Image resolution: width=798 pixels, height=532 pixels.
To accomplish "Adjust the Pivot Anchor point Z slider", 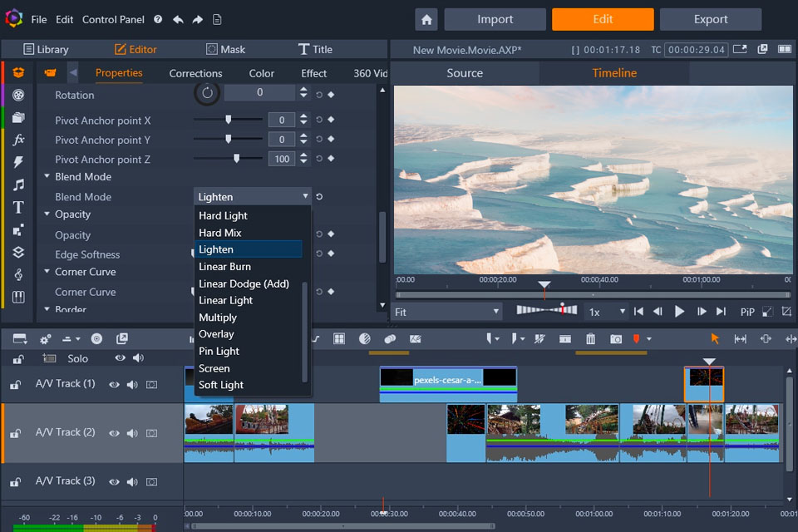I will [x=228, y=159].
